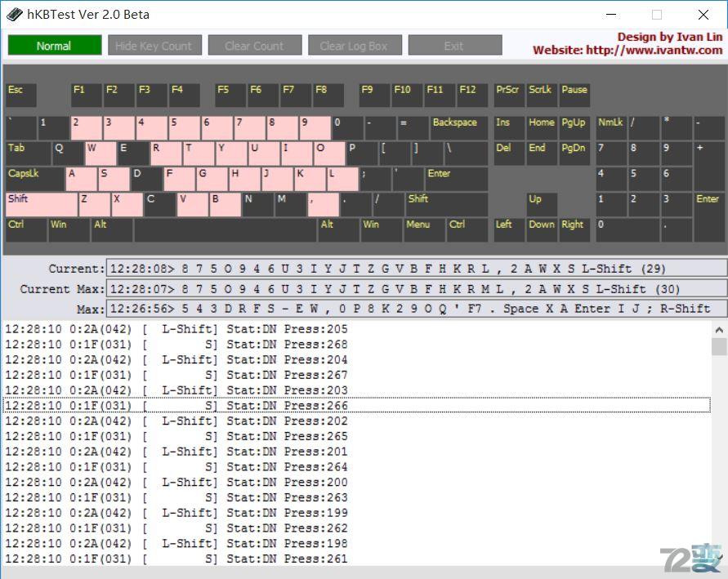Click the Current Max text field
The height and width of the screenshot is (579, 728).
pos(417,288)
